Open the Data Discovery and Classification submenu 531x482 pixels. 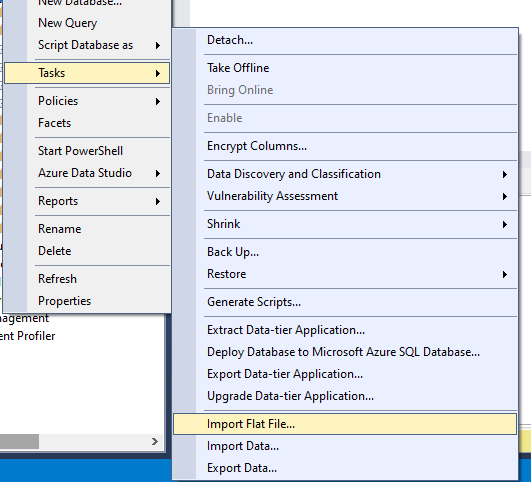[x=345, y=174]
